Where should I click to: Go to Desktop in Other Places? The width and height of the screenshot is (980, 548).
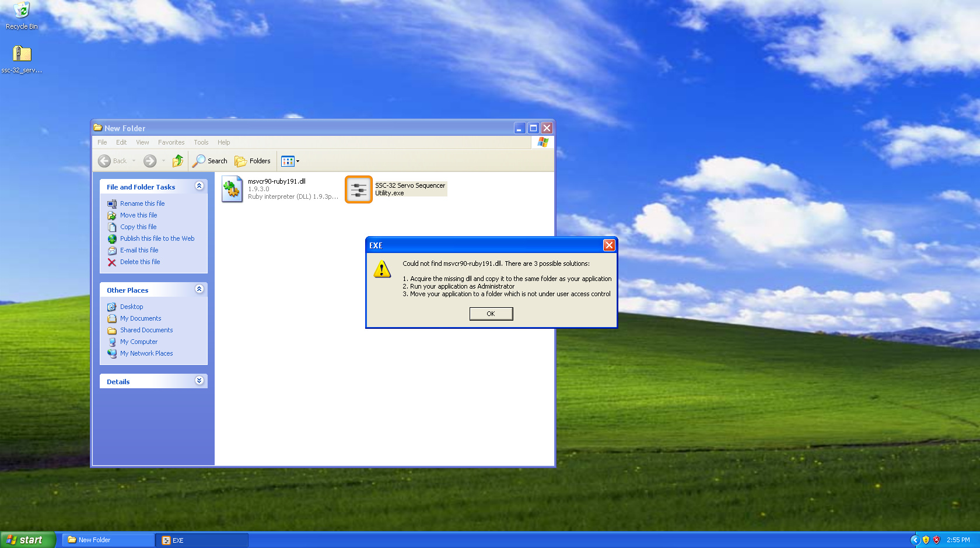[x=131, y=307]
